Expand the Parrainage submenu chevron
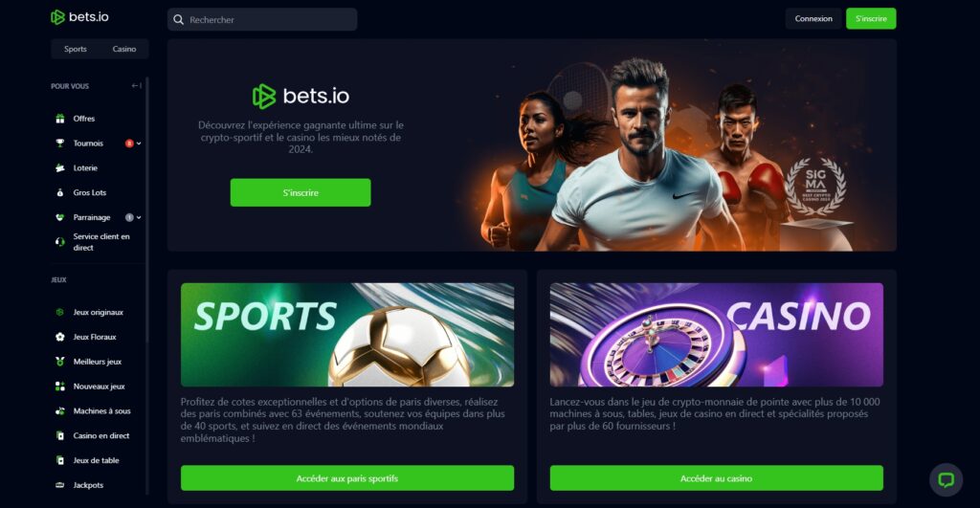980x508 pixels. [139, 217]
